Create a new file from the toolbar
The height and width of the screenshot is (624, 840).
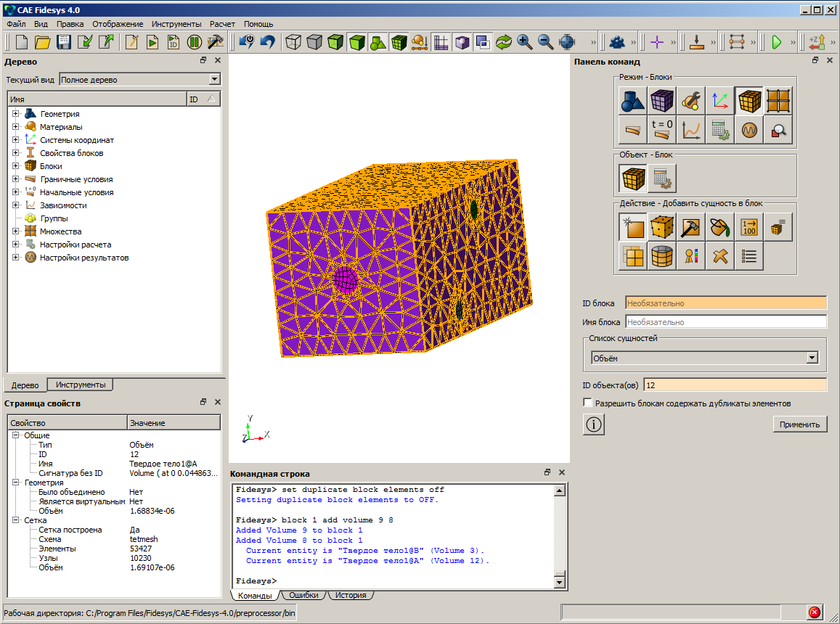[x=22, y=42]
